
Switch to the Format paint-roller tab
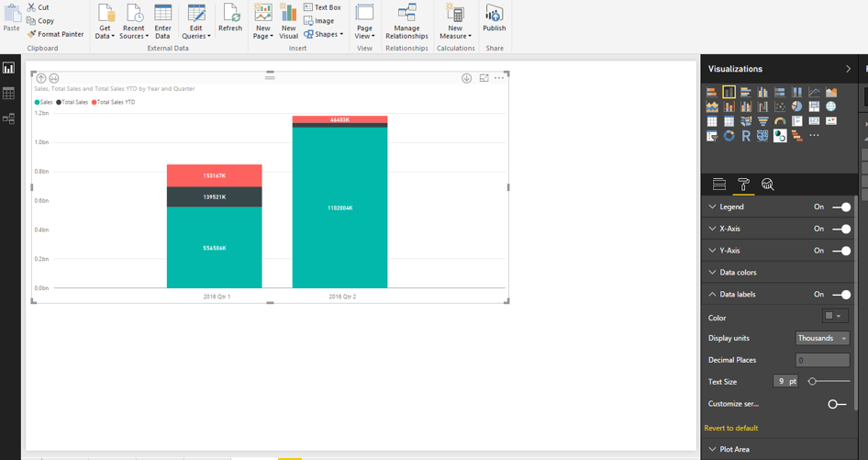click(x=743, y=185)
